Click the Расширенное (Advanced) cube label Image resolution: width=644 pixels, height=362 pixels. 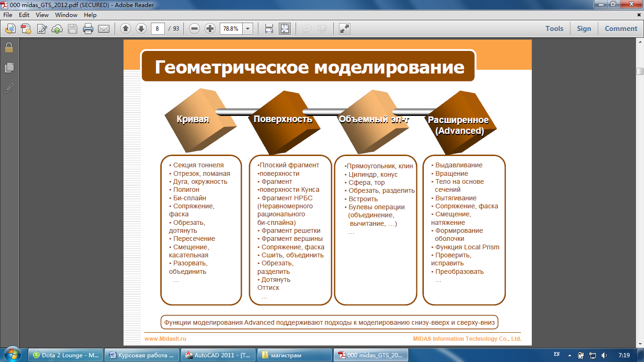coord(458,125)
